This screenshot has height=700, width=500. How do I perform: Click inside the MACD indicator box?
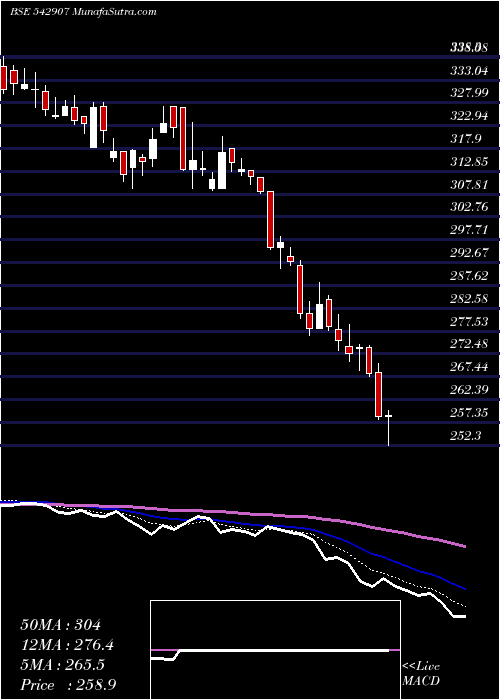coord(275,650)
